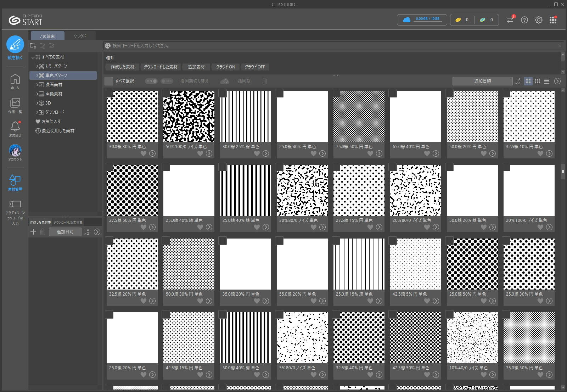Viewport: 567px width, 392px height.
Task: Favorite 30.0線 25% 線 単色 with its heart
Action: tap(257, 153)
